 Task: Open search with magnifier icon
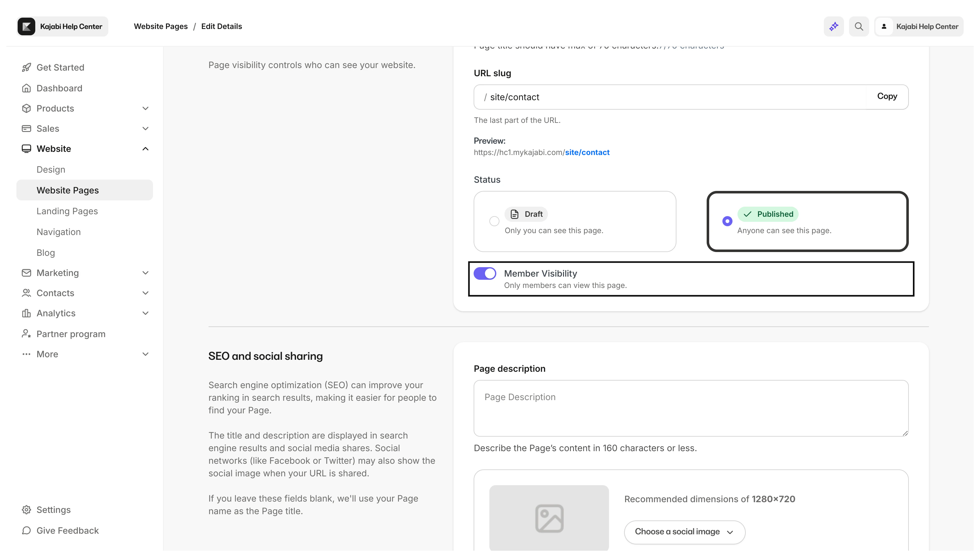[859, 26]
